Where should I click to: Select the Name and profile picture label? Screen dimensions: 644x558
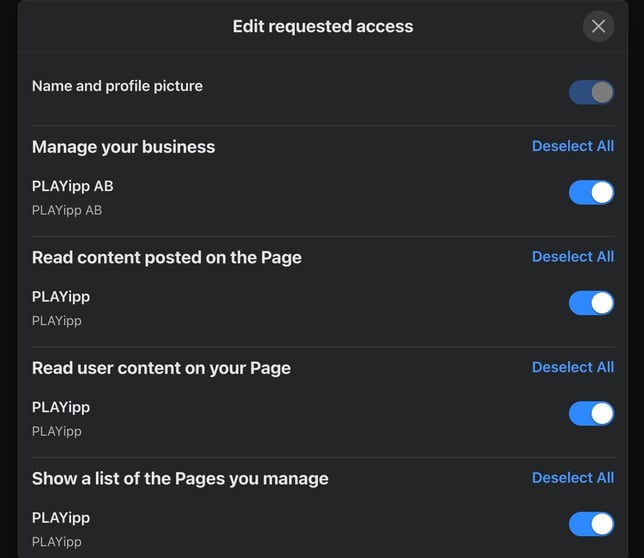coord(117,86)
